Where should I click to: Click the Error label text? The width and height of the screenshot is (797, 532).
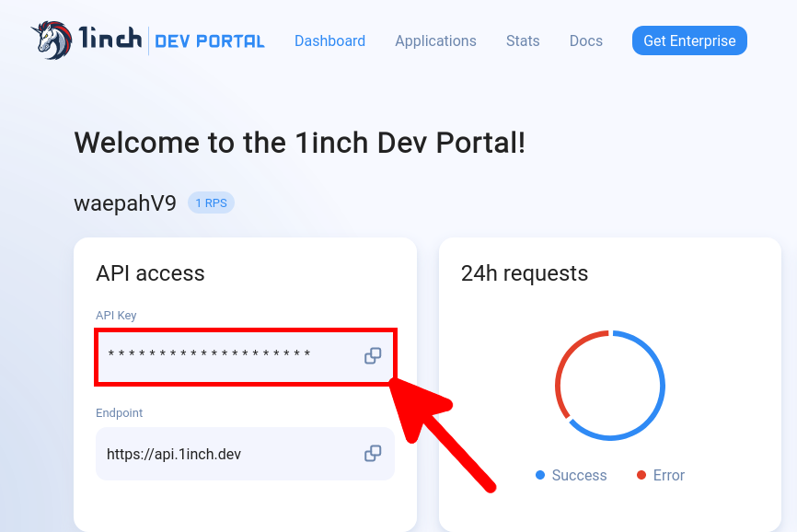pos(667,475)
